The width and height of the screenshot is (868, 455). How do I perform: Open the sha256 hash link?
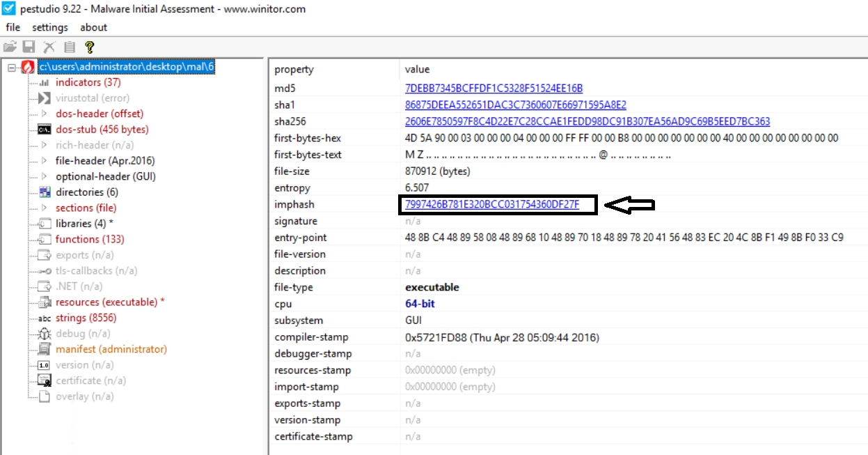pos(587,121)
